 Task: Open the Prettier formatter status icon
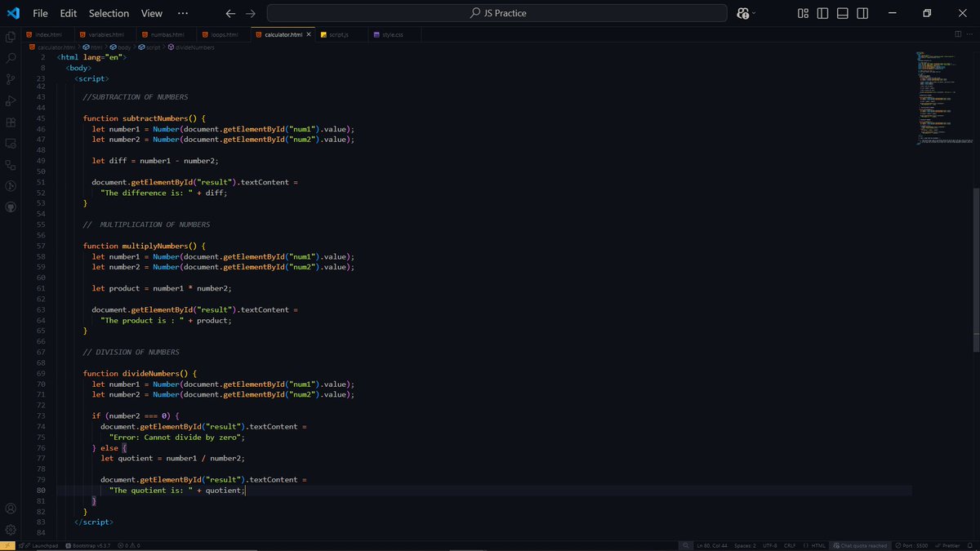[947, 544]
